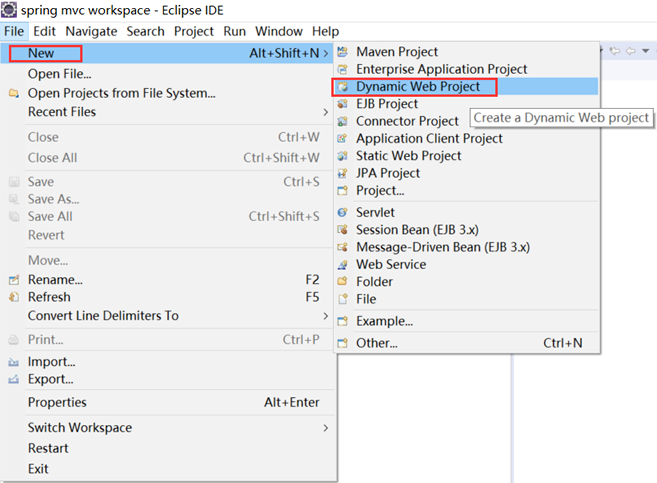Expand the Recent Files submenu arrow
This screenshot has width=657, height=483.
click(x=326, y=112)
